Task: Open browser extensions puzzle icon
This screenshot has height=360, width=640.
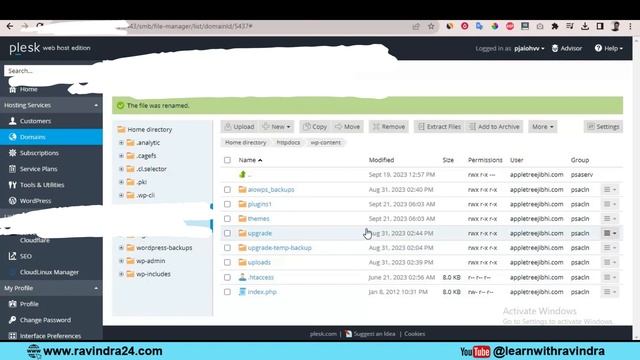Action: (555, 27)
